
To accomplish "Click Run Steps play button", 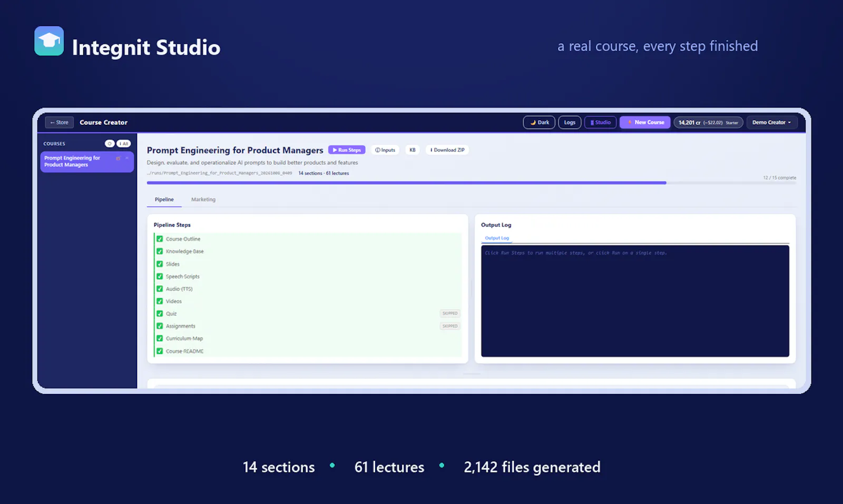I will coord(347,150).
